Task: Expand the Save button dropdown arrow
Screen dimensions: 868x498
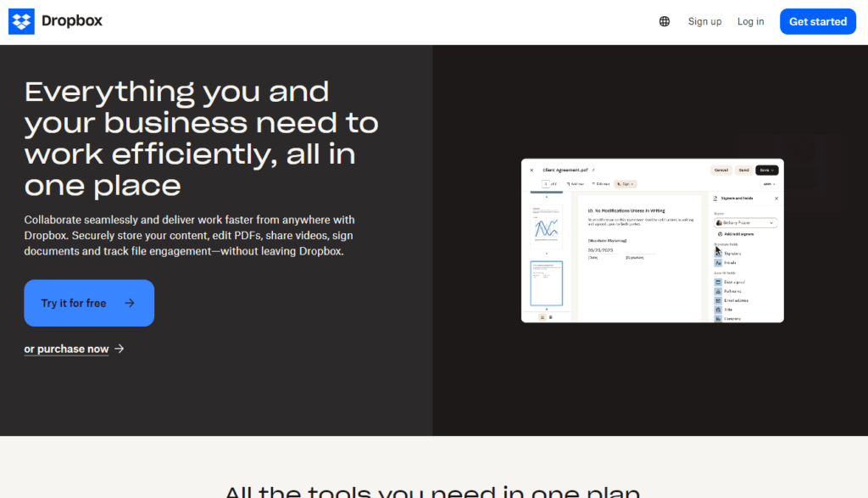Action: tap(772, 170)
